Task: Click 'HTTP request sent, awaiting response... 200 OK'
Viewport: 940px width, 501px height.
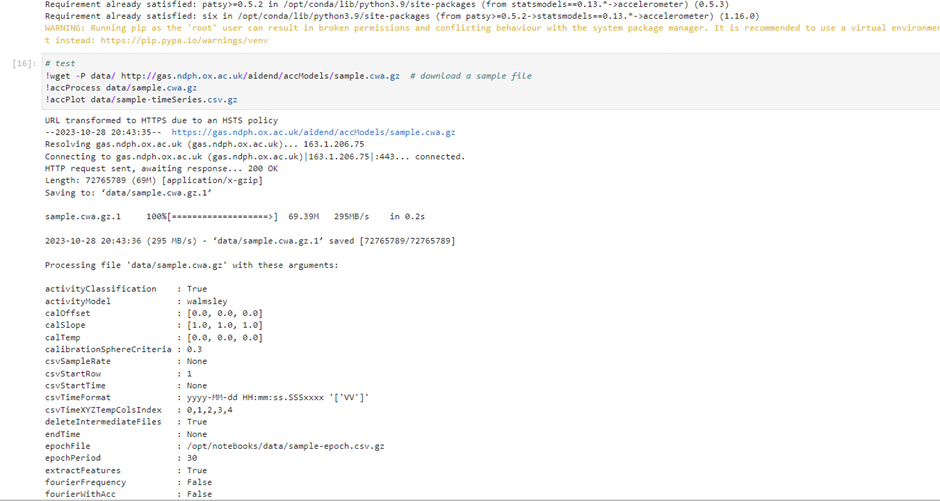Action: coord(161,168)
